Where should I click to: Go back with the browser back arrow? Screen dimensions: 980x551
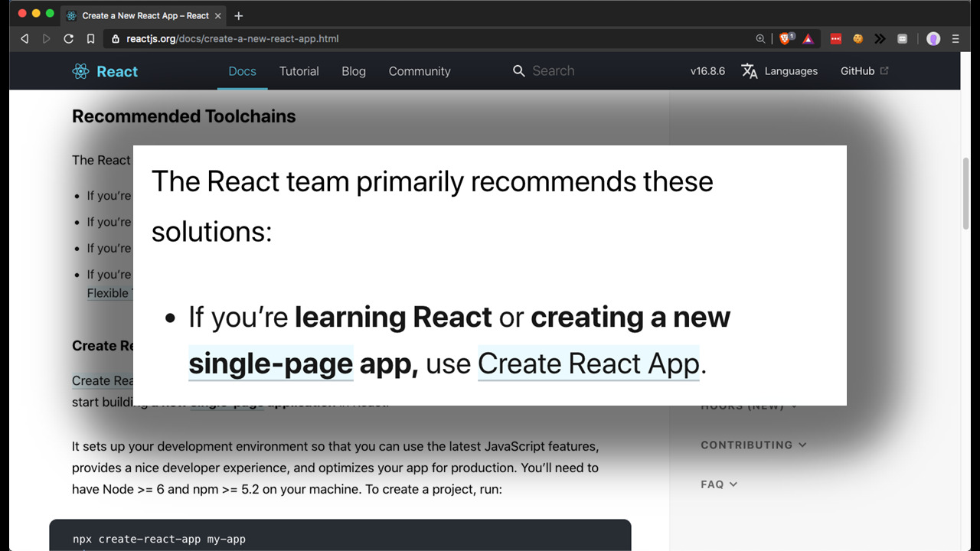[24, 38]
